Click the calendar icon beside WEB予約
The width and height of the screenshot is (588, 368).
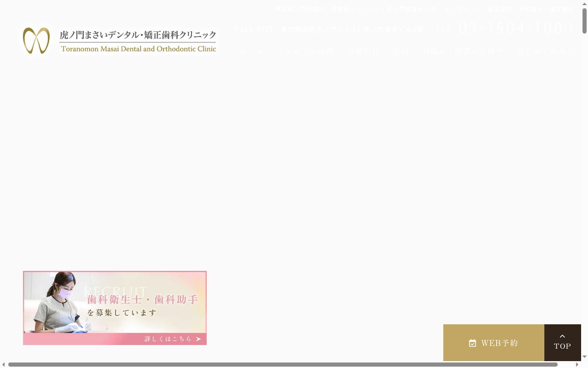click(473, 343)
